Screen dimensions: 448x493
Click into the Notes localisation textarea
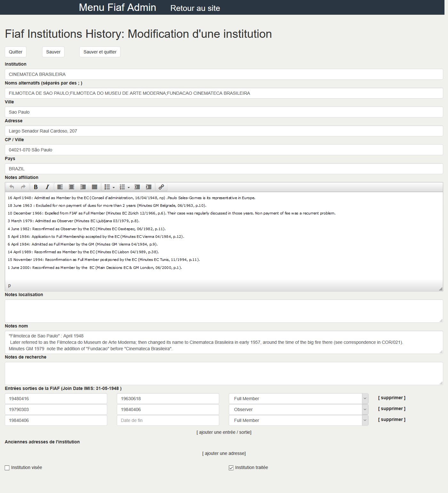pyautogui.click(x=224, y=311)
